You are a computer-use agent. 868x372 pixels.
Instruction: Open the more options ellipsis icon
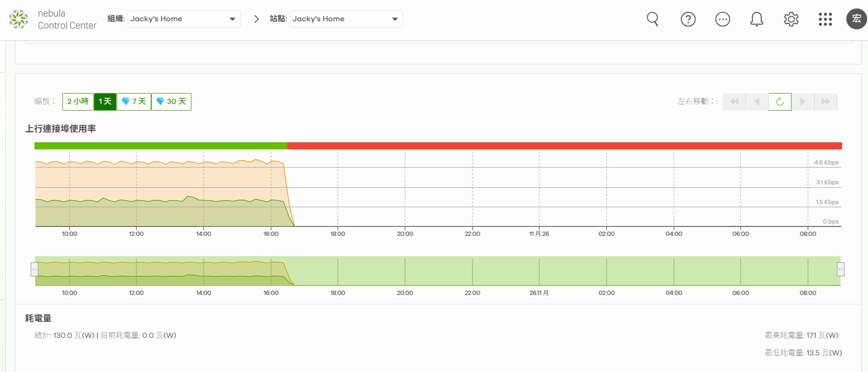722,19
